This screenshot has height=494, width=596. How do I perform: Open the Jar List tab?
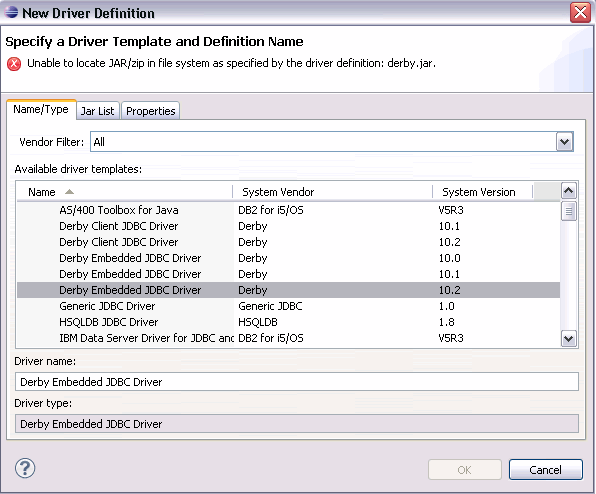(x=98, y=111)
